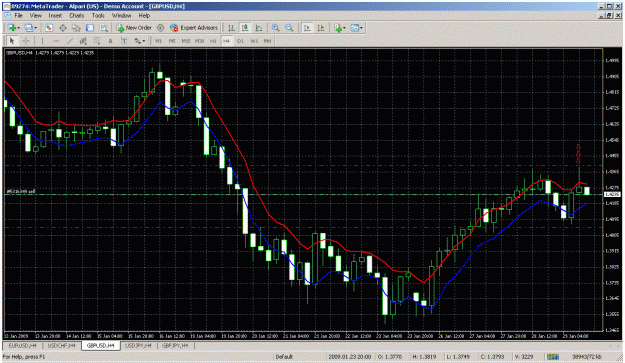Select the H4 timeframe button
The height and width of the screenshot is (363, 625).
[x=226, y=41]
